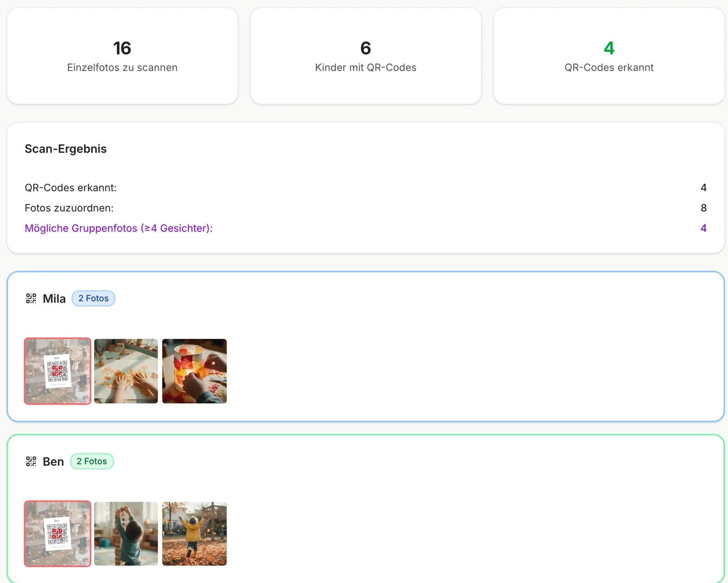Viewport: 728px width, 583px height.
Task: Click the purple group photos count 4
Action: click(703, 228)
